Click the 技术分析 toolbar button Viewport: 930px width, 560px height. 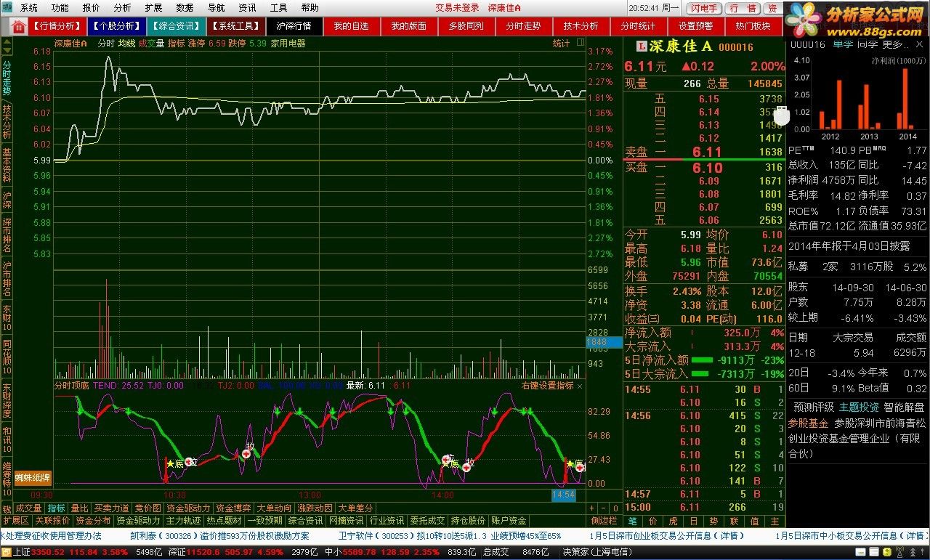[x=581, y=26]
